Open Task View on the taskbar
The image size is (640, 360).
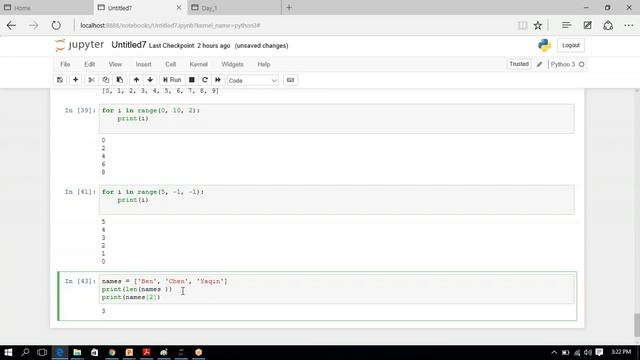[x=42, y=352]
